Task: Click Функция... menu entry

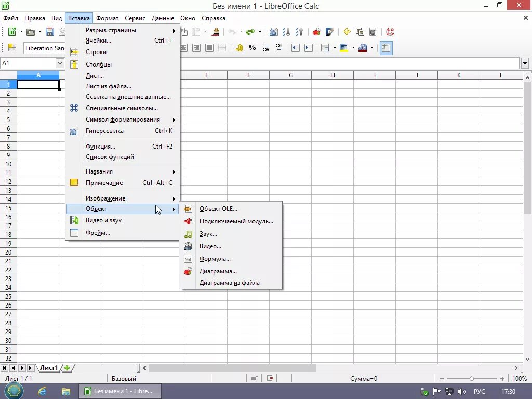Action: (x=123, y=147)
